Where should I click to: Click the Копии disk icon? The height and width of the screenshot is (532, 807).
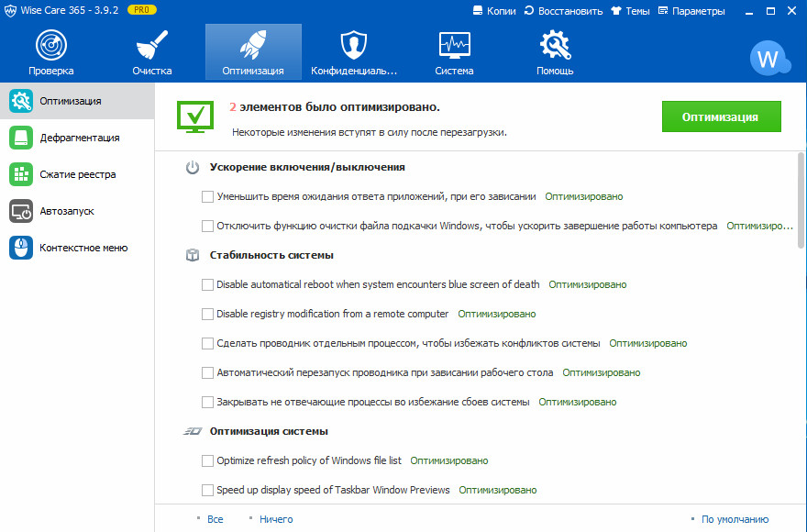478,11
